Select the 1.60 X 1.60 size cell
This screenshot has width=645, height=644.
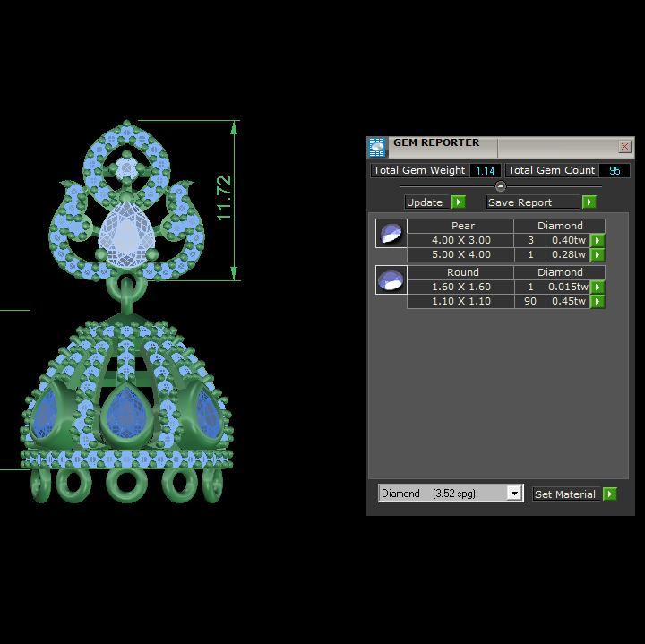pyautogui.click(x=460, y=287)
